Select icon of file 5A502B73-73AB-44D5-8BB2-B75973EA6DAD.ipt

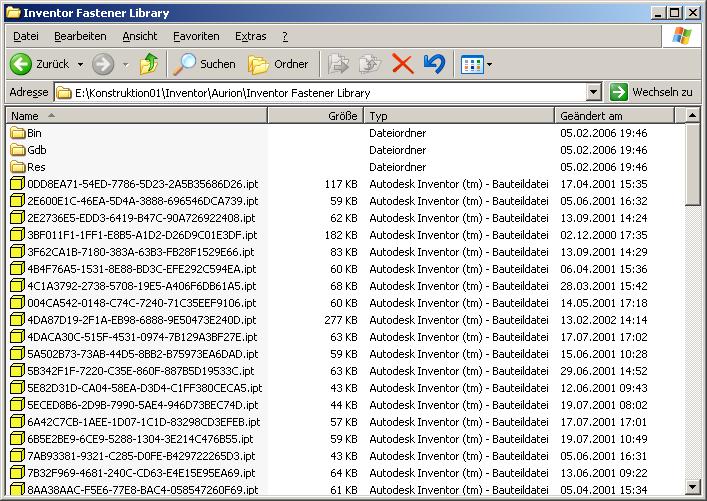[17, 354]
